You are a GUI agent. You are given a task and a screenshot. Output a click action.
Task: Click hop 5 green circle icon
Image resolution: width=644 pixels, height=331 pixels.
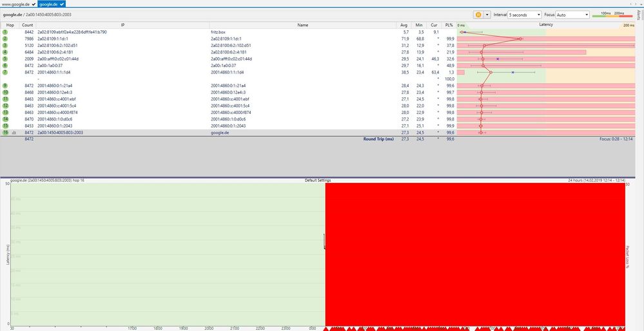(5, 59)
